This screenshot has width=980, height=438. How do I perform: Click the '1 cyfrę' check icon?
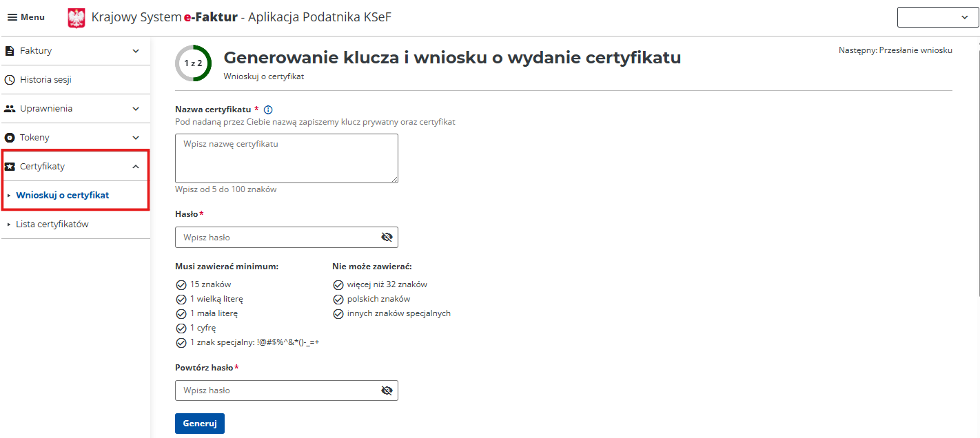pyautogui.click(x=181, y=328)
